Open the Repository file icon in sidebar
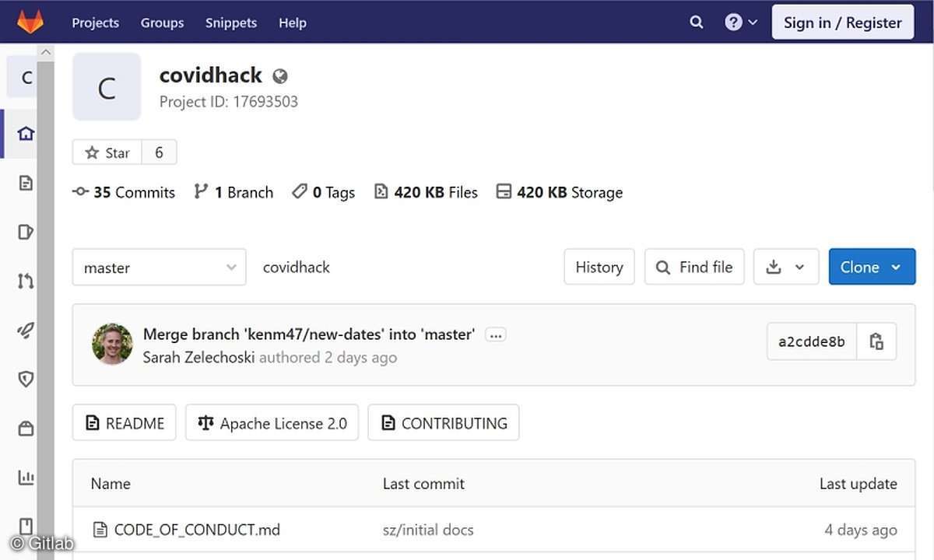The image size is (934, 560). (x=26, y=183)
